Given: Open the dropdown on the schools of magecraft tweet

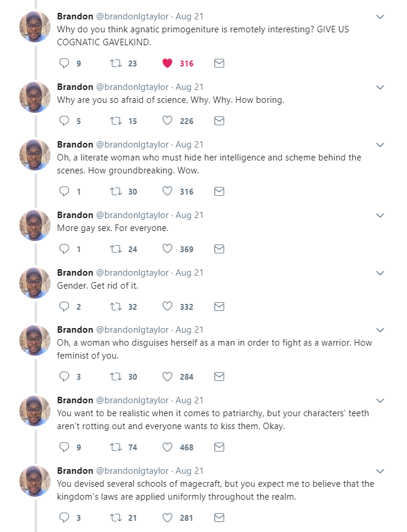Looking at the screenshot, I should point(380,471).
